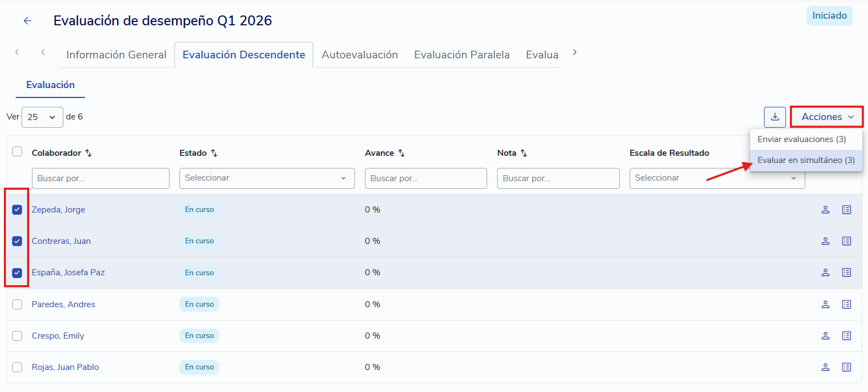Open person icon for Zepeda, Jorge
This screenshot has height=392, width=868.
(x=825, y=210)
